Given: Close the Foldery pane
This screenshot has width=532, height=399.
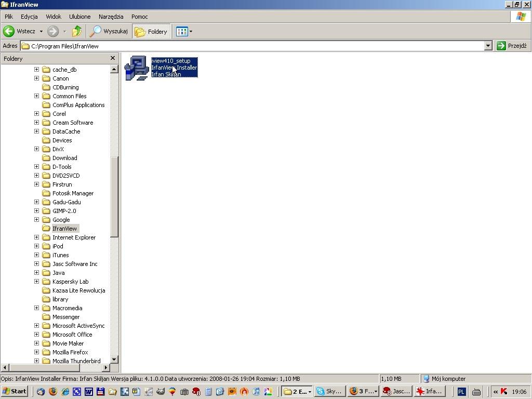Looking at the screenshot, I should [113, 58].
